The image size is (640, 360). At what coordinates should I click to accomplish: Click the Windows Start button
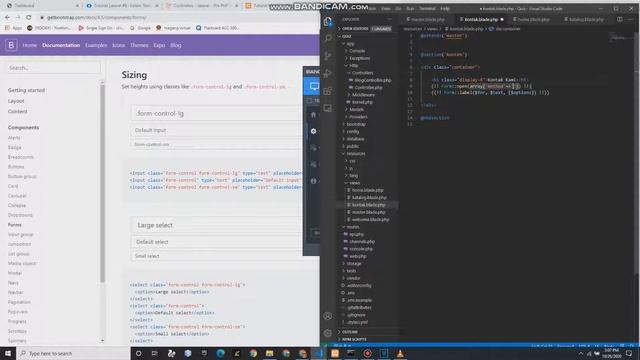[8, 353]
